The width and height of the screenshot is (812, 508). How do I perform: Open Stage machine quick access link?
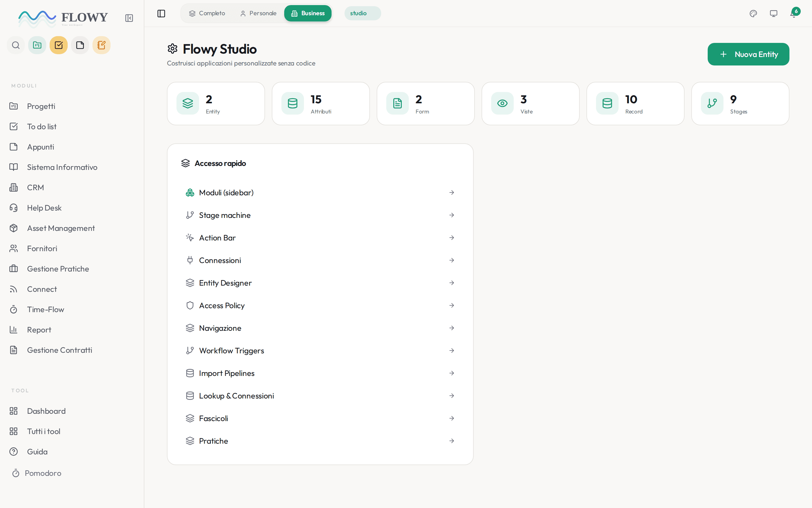pos(320,215)
